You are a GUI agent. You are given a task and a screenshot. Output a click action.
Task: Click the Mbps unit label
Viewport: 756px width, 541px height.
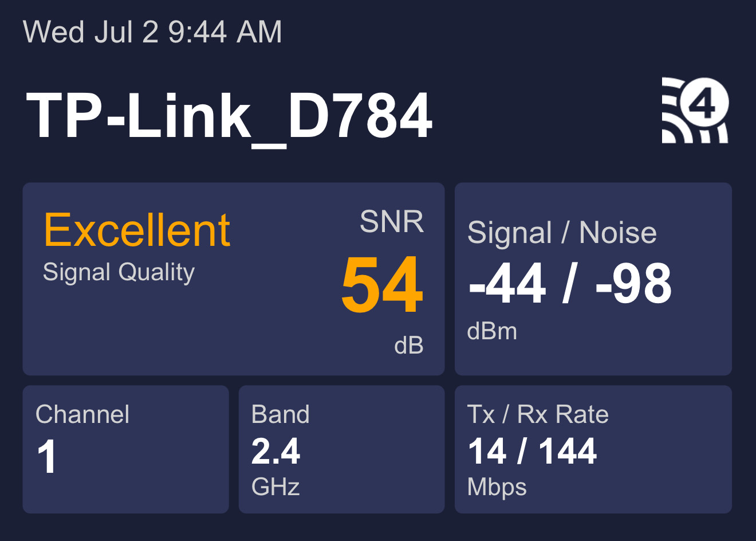pyautogui.click(x=497, y=488)
